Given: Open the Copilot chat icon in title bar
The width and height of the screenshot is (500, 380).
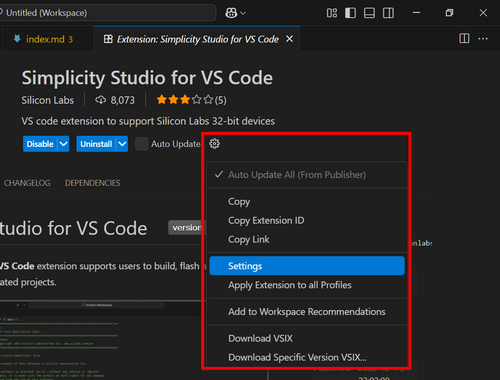Looking at the screenshot, I should click(231, 13).
